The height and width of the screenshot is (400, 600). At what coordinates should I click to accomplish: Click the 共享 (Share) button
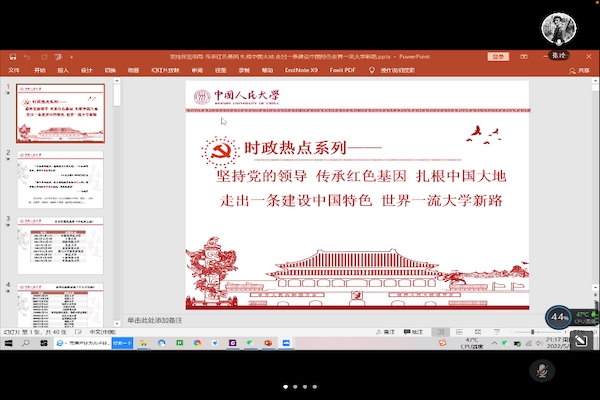(580, 71)
